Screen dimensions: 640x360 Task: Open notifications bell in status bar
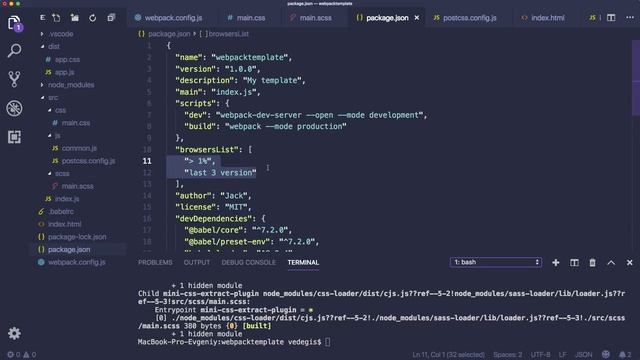point(624,355)
